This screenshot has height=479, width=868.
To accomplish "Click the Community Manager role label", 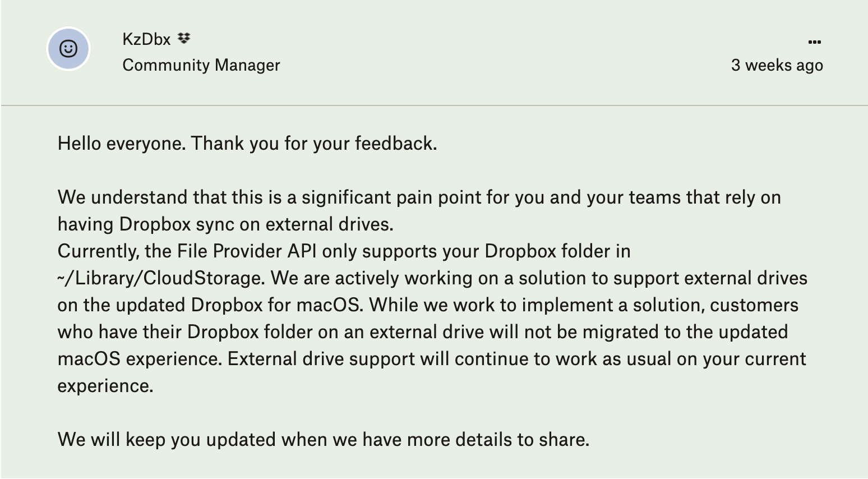I will click(x=201, y=65).
